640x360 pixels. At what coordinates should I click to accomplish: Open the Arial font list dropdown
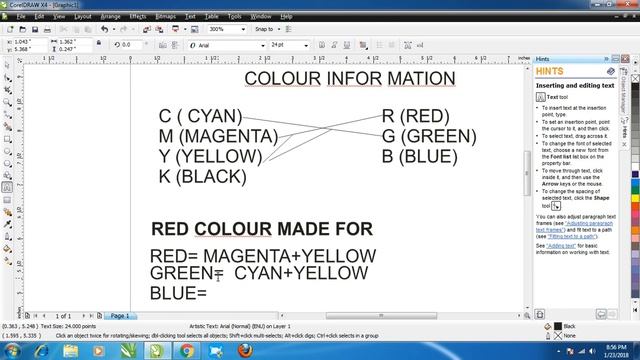[x=263, y=46]
